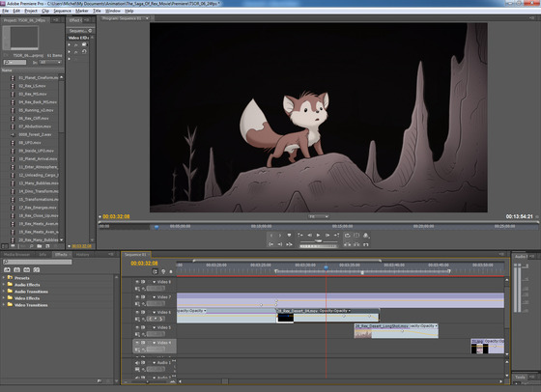Viewport: 541px width, 392px height.
Task: Click the project search input field
Action: coord(14,63)
